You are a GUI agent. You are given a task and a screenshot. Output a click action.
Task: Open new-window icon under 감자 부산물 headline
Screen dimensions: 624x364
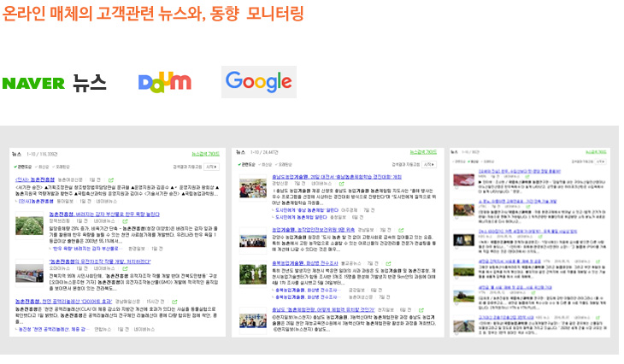(x=125, y=221)
